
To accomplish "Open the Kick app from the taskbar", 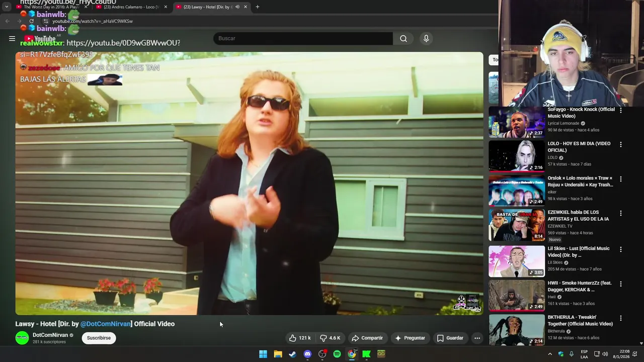I will tap(367, 354).
